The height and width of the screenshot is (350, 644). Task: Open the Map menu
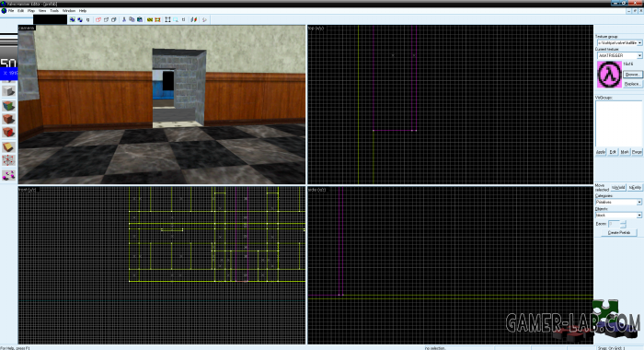tap(30, 11)
